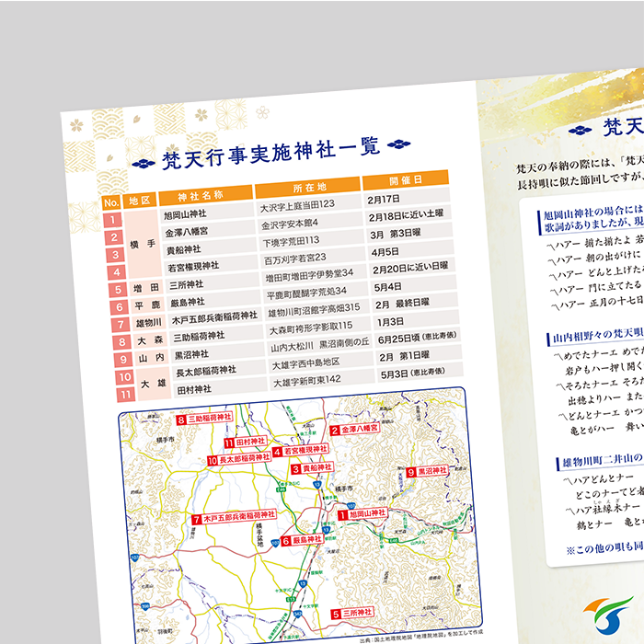Select the 地区 column header
This screenshot has width=644, height=644.
click(140, 200)
